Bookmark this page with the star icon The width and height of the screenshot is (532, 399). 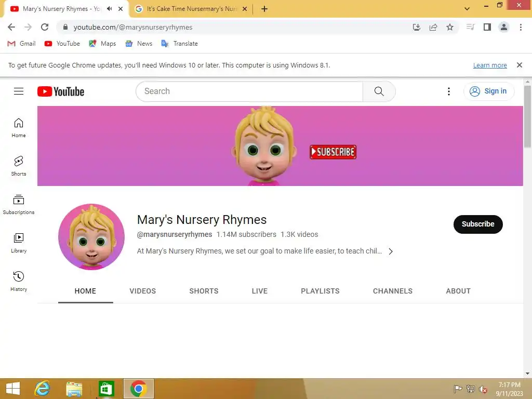(x=450, y=27)
